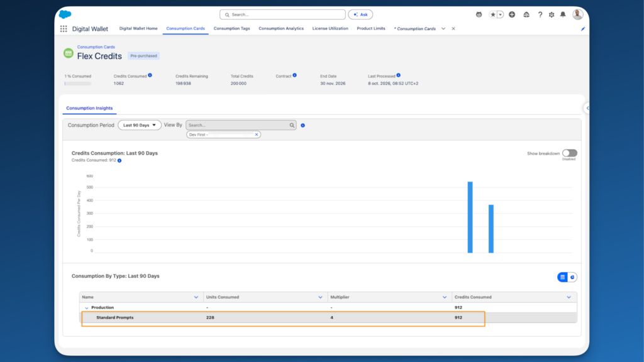Screen dimensions: 644x362
Task: Focus the View By search field
Action: [x=241, y=125]
